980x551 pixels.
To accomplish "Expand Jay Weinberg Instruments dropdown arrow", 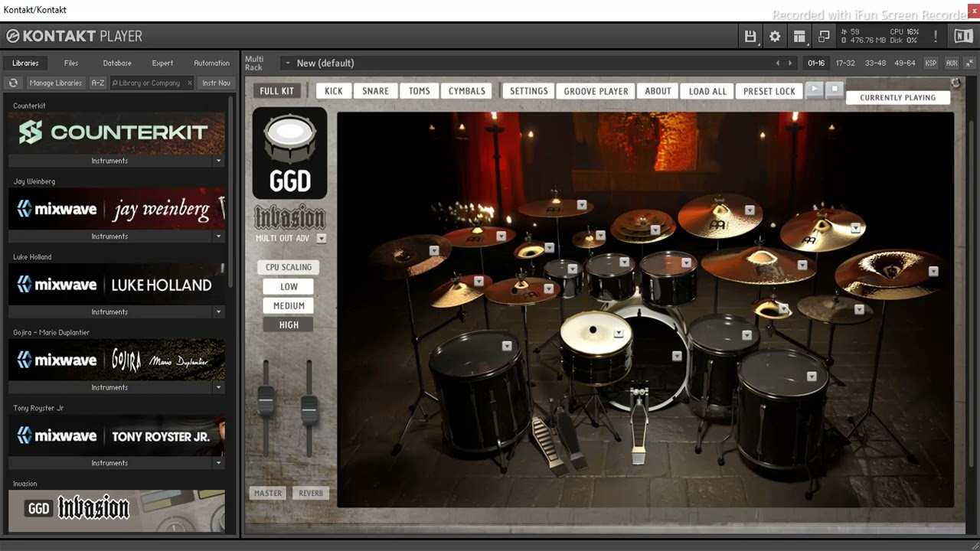I will click(x=218, y=236).
